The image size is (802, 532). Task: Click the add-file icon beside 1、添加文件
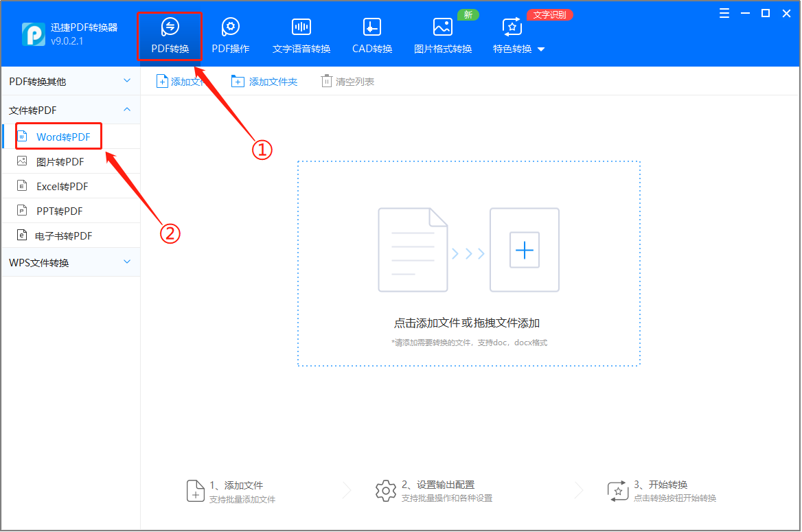point(196,491)
